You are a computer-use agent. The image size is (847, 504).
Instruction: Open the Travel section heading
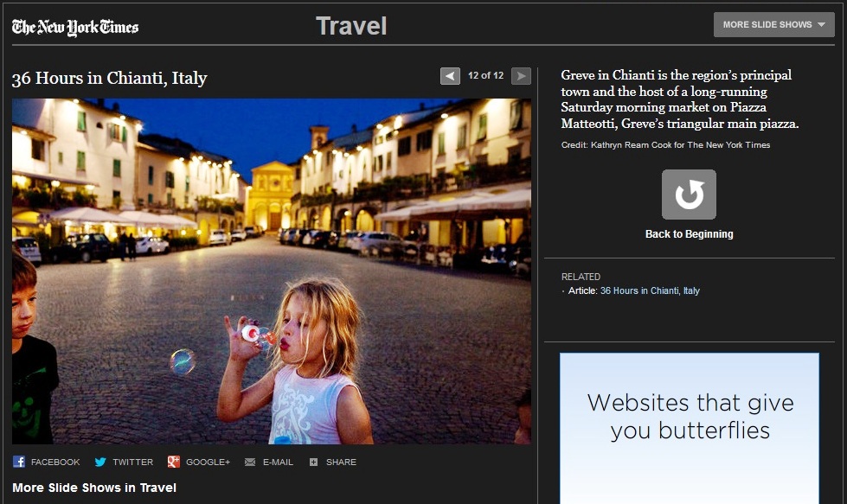[350, 26]
